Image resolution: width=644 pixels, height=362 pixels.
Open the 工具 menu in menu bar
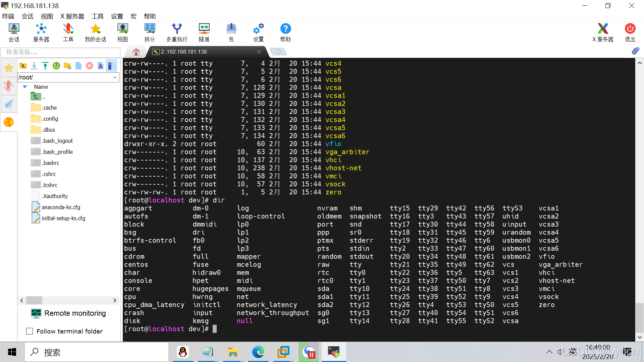tap(98, 16)
